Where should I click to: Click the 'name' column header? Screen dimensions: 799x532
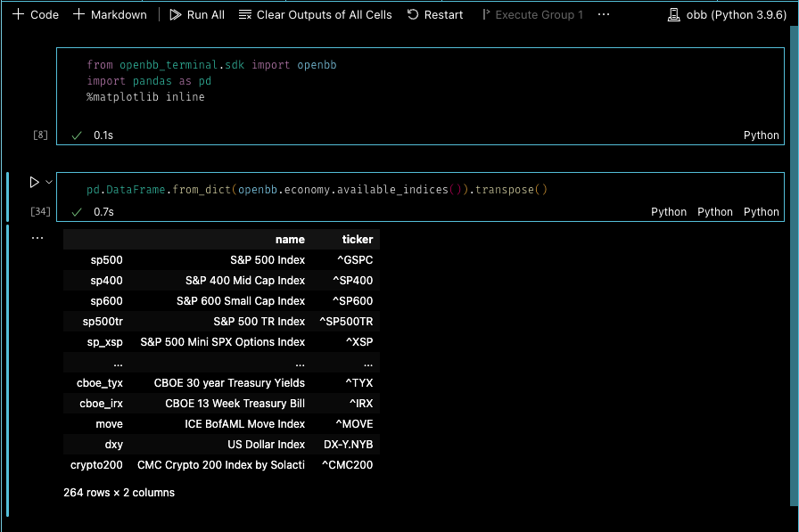[x=290, y=240]
